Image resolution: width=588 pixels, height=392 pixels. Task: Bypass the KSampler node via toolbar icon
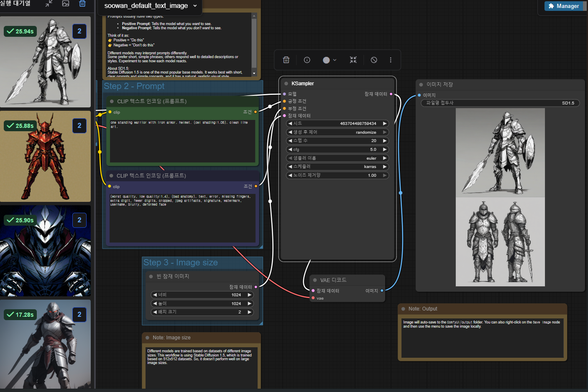[374, 60]
